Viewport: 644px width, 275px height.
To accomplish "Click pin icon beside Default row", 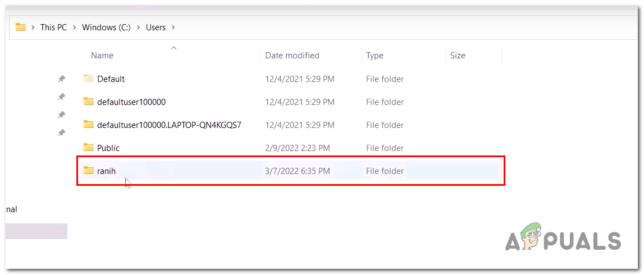I will tap(61, 79).
